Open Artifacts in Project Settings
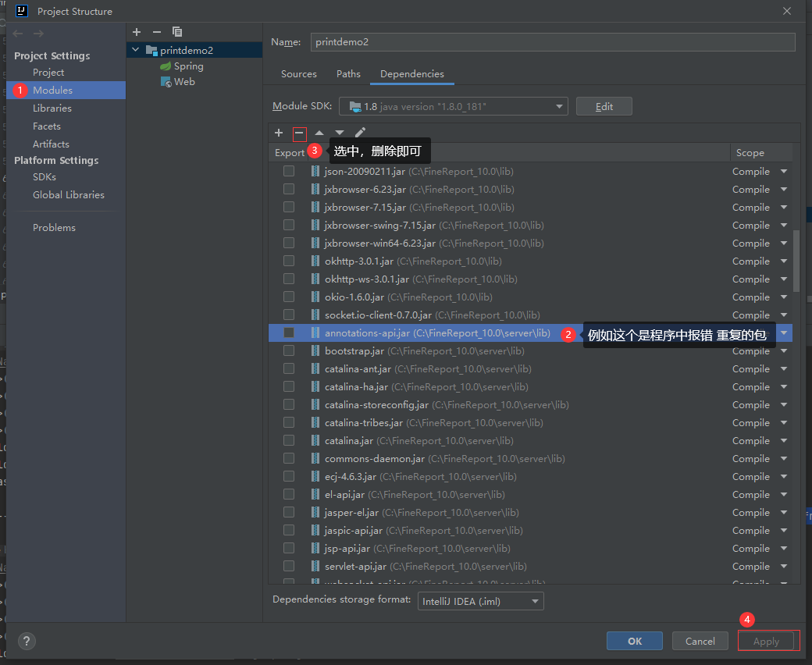812x665 pixels. point(51,144)
